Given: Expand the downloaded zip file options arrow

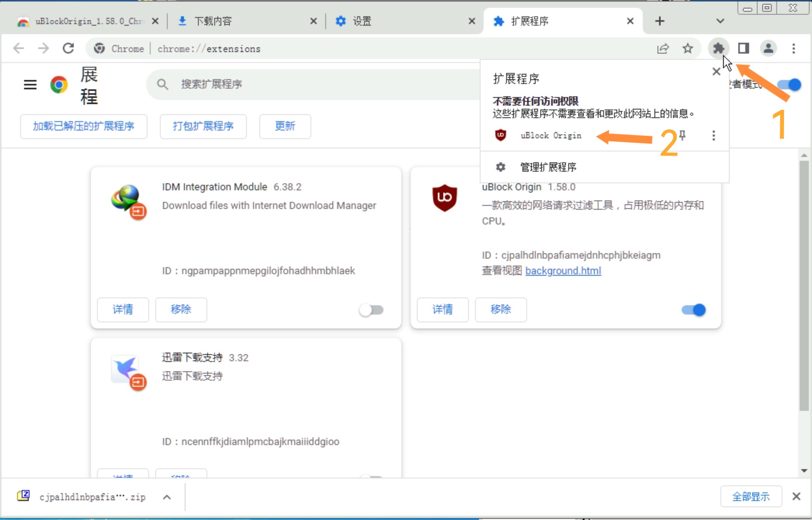Looking at the screenshot, I should [167, 497].
